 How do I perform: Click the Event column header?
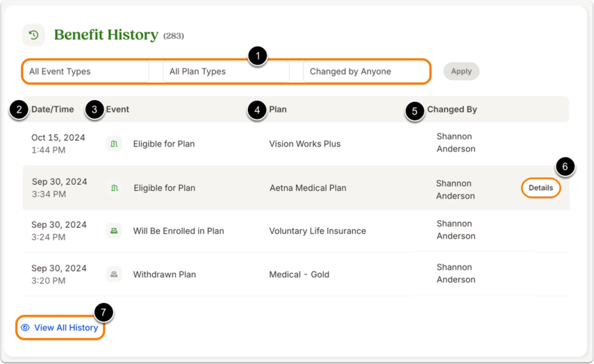click(x=117, y=110)
